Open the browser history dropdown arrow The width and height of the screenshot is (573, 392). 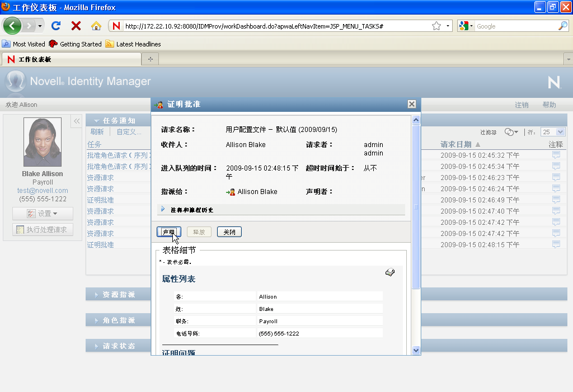(x=40, y=26)
